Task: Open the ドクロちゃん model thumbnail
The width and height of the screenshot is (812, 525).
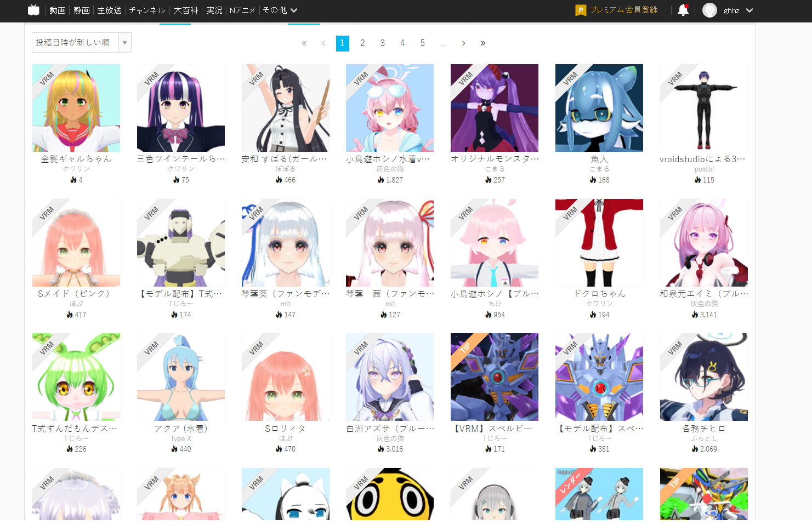Action: coord(599,243)
